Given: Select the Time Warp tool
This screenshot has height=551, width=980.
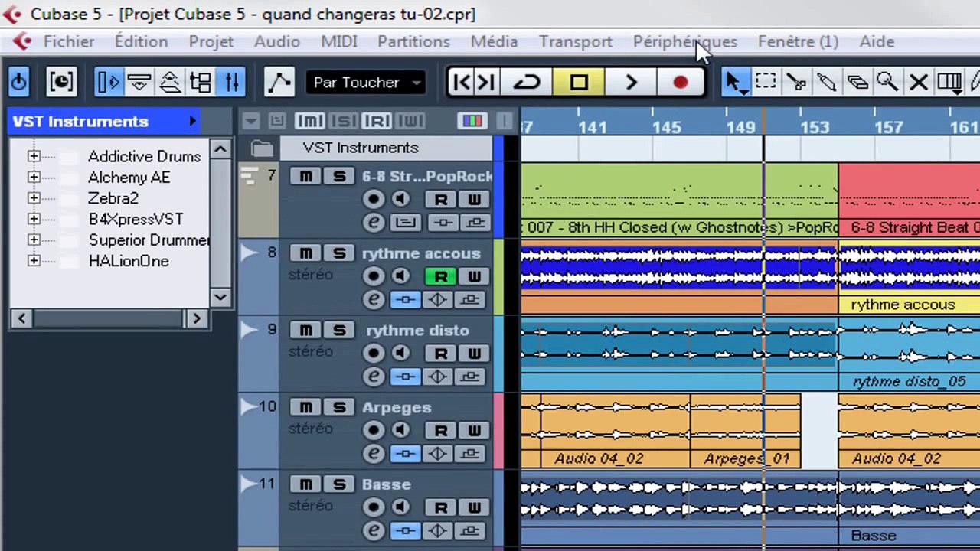Looking at the screenshot, I should coord(949,82).
